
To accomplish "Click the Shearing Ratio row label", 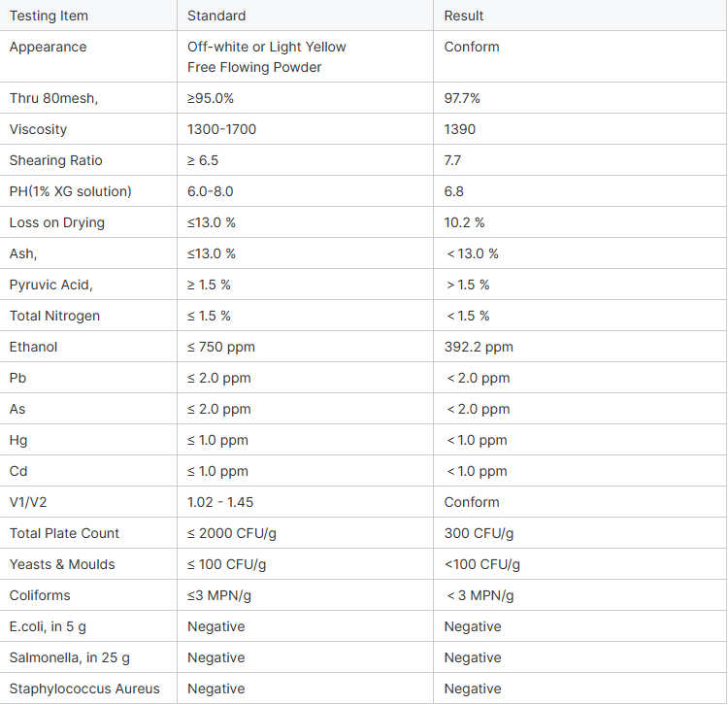I will click(x=55, y=160).
